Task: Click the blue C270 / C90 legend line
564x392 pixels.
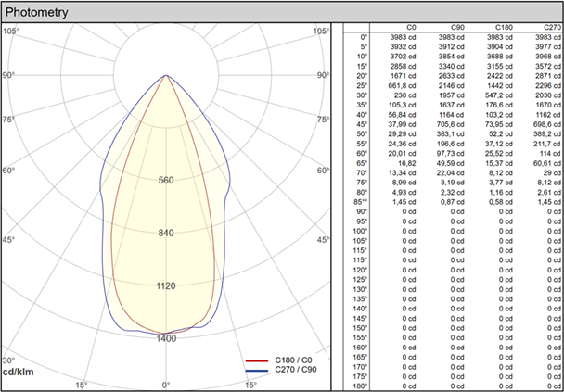Action: pyautogui.click(x=257, y=370)
